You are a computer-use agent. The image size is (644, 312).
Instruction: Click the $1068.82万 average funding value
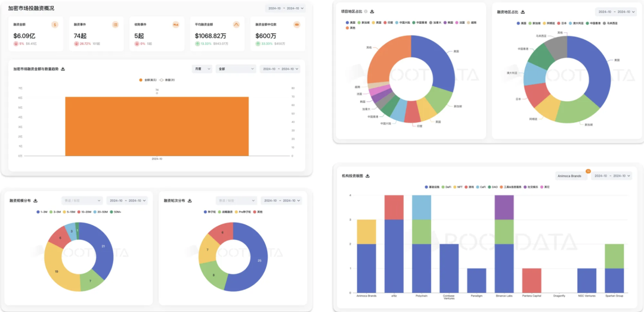(210, 36)
